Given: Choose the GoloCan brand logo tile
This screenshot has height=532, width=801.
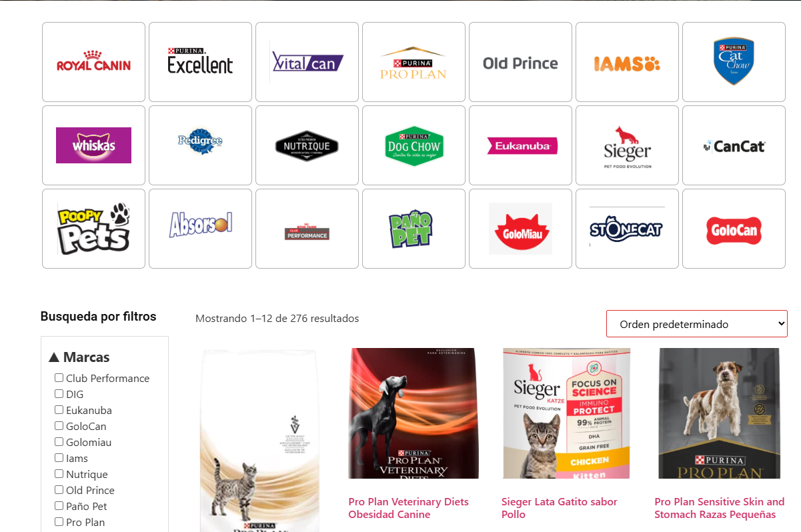Looking at the screenshot, I should point(734,229).
